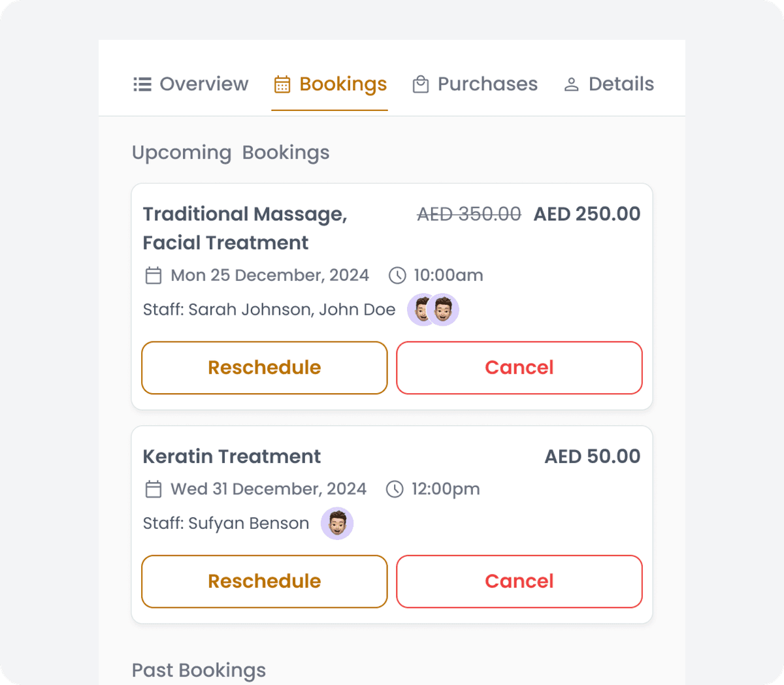Click the overlapping staff avatars for Sarah and John
Viewport: 784px width, 685px height.
pos(433,310)
